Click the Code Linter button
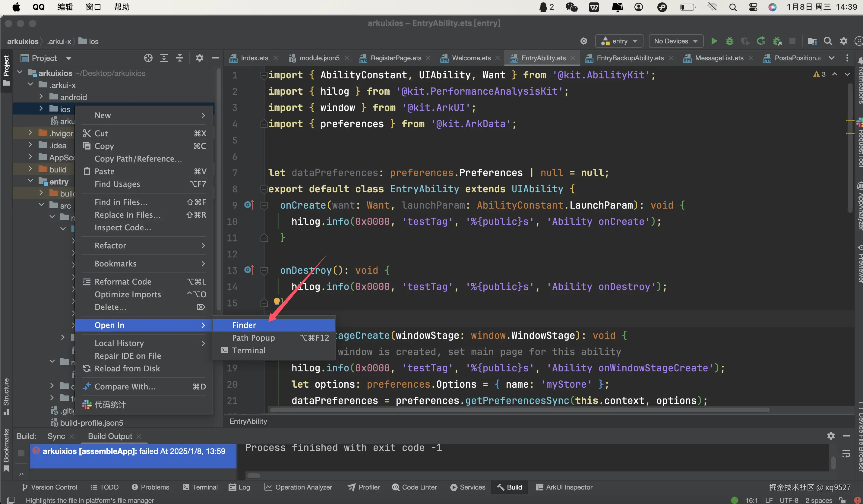863x504 pixels. point(414,487)
